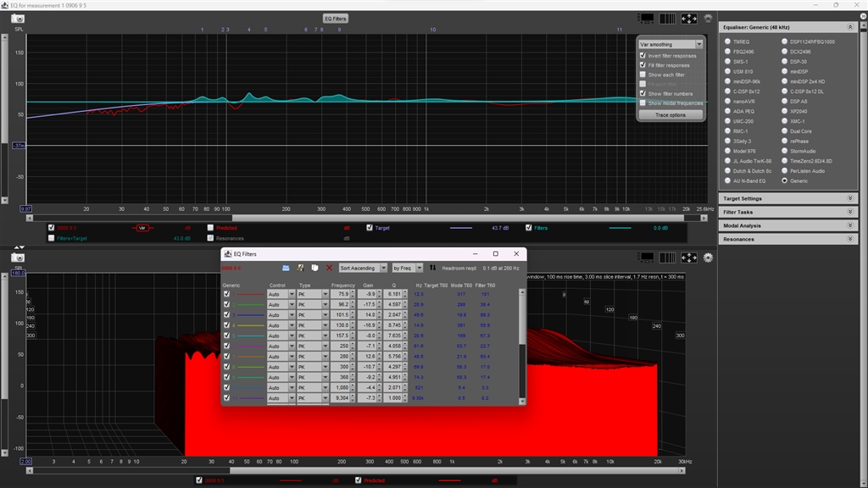Open upper graph controls gear icon
This screenshot has height=488, width=868.
708,19
